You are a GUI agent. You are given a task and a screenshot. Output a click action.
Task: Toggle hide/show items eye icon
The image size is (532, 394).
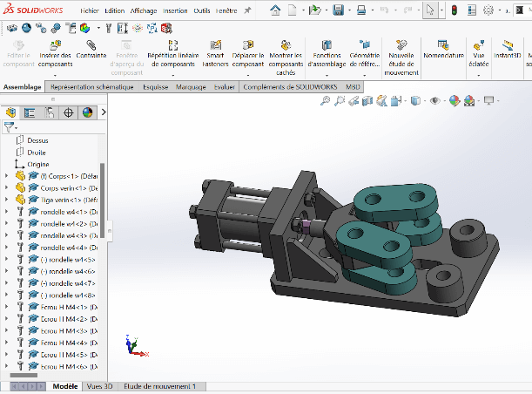[x=435, y=100]
